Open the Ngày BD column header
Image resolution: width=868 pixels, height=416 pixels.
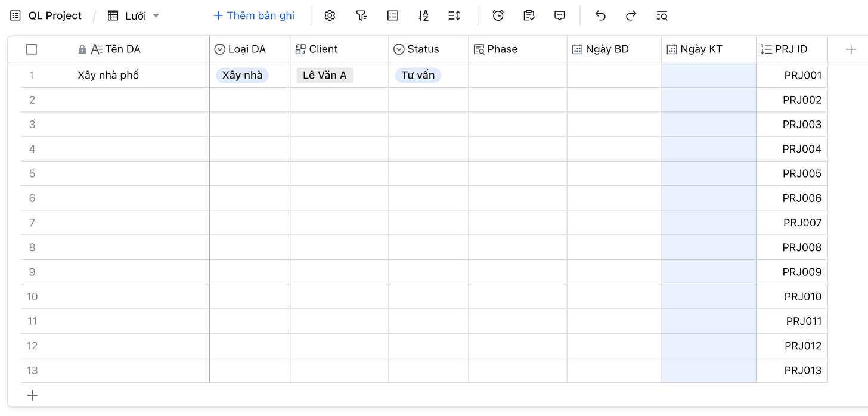tap(614, 49)
